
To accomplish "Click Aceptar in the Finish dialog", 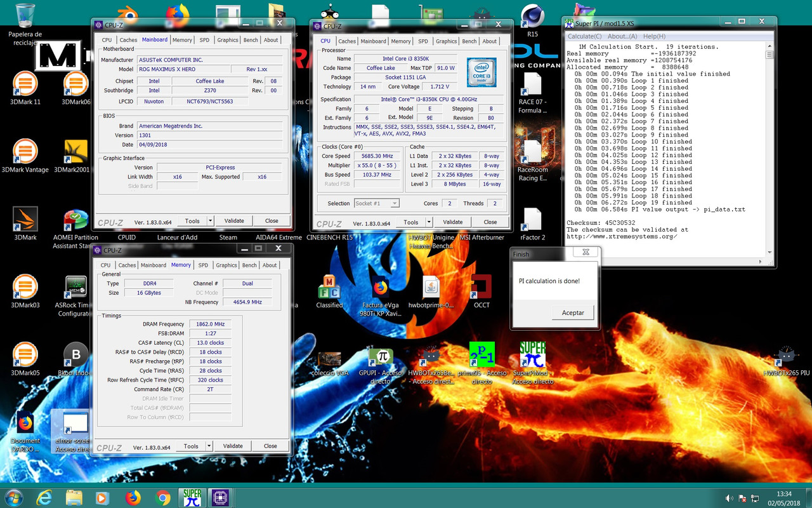I will point(573,312).
